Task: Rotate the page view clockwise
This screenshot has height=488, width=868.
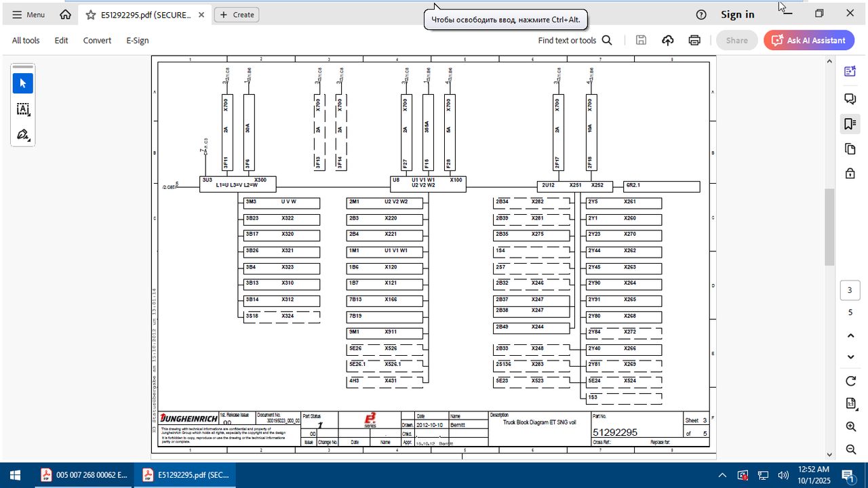Action: pos(850,381)
